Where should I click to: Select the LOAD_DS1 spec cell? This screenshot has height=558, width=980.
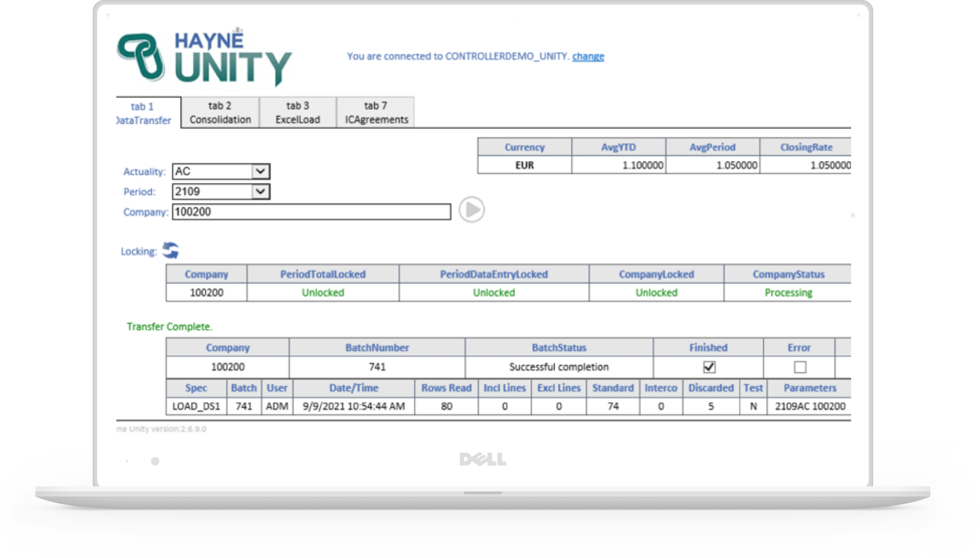[196, 406]
